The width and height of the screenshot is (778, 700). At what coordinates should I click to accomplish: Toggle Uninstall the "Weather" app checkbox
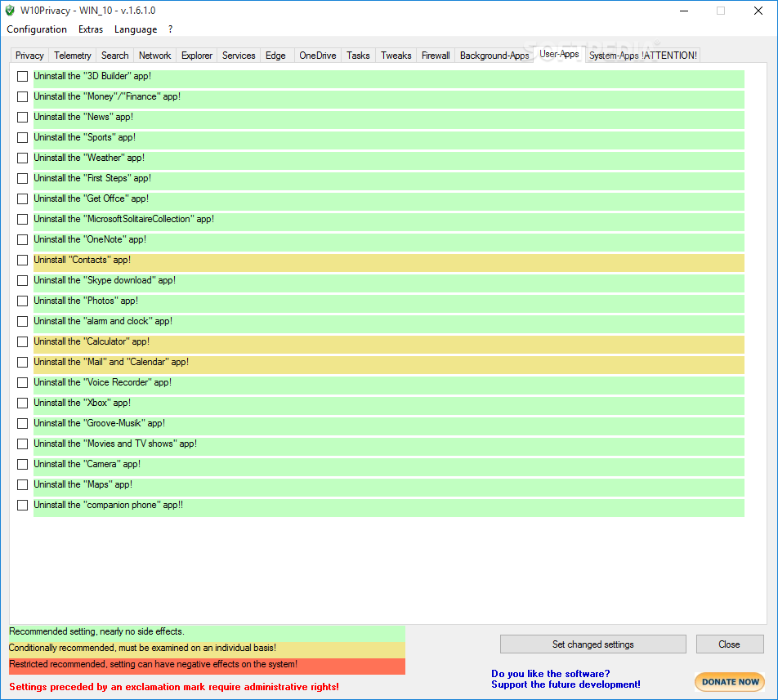pyautogui.click(x=22, y=158)
